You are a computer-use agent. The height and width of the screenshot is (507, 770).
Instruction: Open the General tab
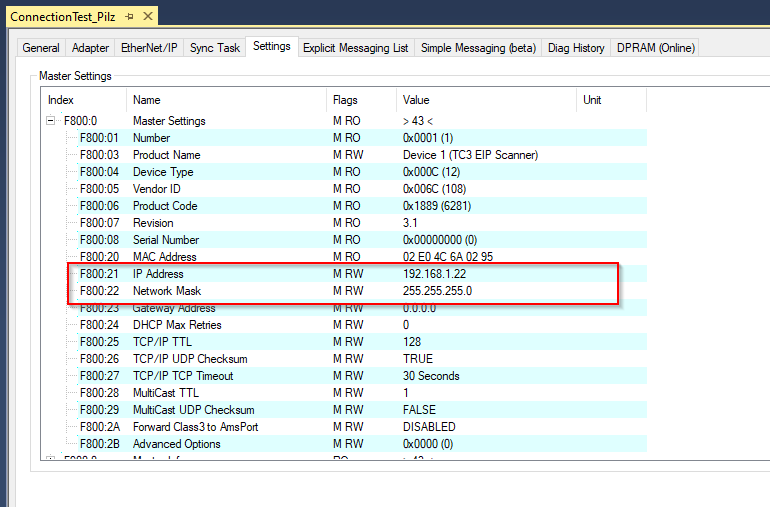click(41, 48)
